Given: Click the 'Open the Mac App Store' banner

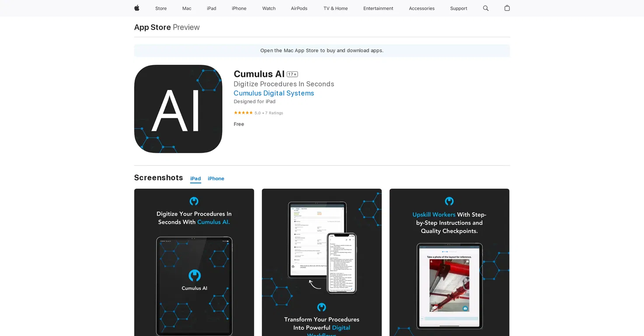Looking at the screenshot, I should 322,51.
